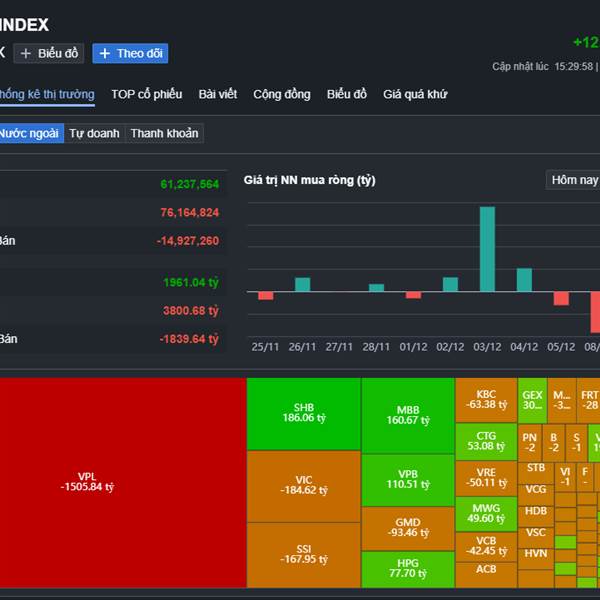The height and width of the screenshot is (600, 600).
Task: Click the 26/11 net buy bar
Action: click(x=302, y=284)
